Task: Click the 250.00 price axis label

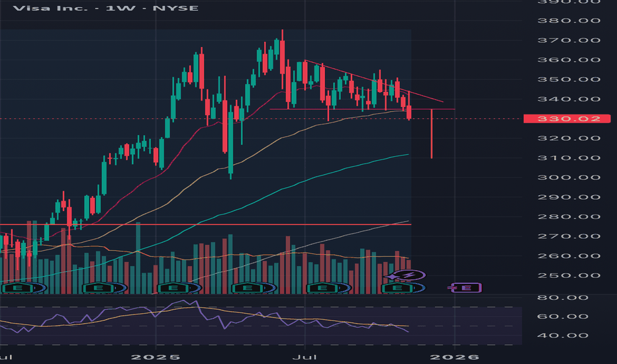Action: pyautogui.click(x=569, y=275)
